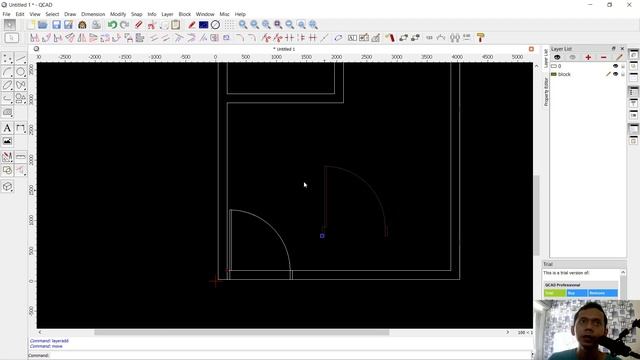The image size is (640, 360).
Task: Click the paint roller icon
Action: click(x=480, y=38)
